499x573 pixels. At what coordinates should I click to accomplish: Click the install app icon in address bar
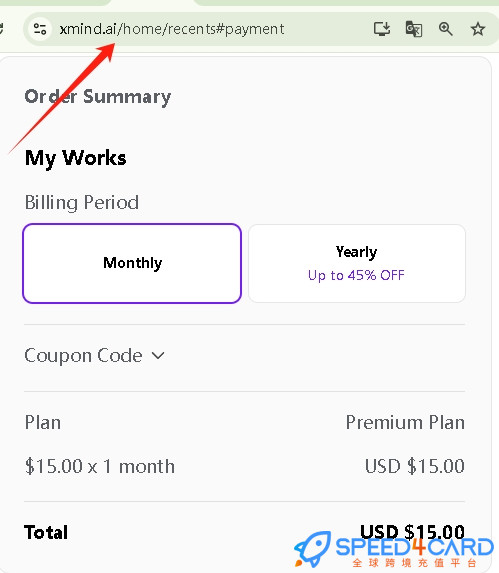pyautogui.click(x=382, y=29)
